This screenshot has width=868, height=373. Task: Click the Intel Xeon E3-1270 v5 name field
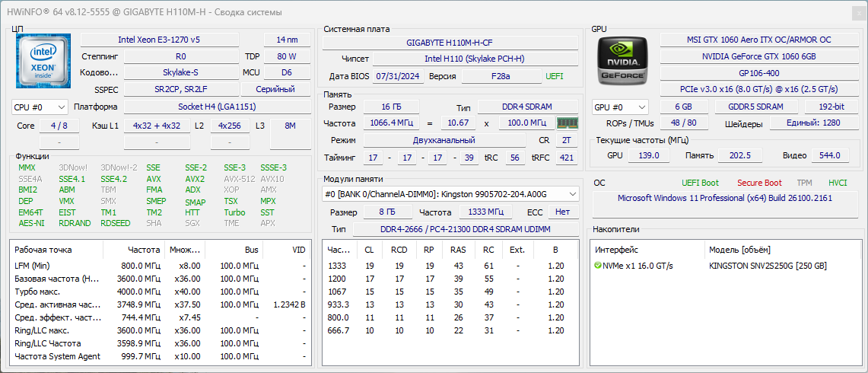(158, 40)
